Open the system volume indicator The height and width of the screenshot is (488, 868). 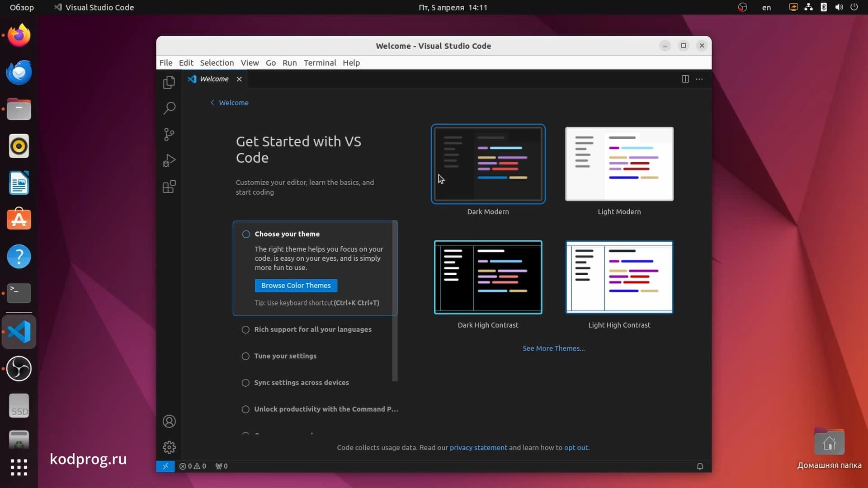tap(839, 7)
